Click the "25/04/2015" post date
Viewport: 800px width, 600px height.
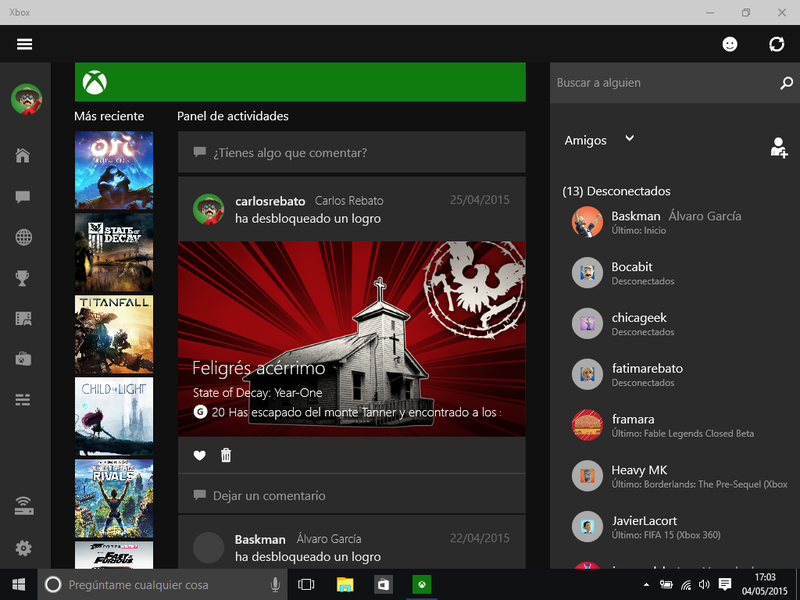coord(480,200)
